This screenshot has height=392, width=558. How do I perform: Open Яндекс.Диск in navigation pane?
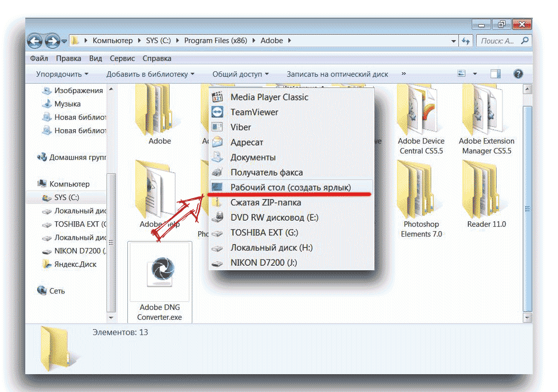[x=75, y=264]
